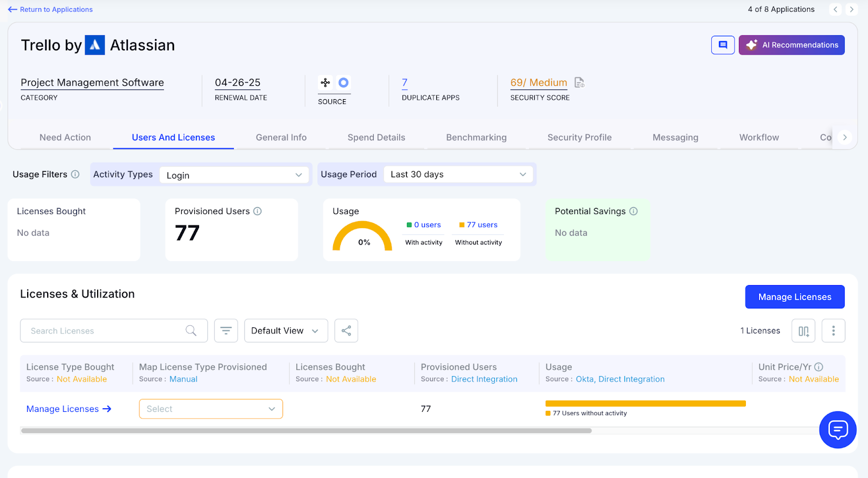Open the security score report icon
The height and width of the screenshot is (478, 868).
coord(579,82)
